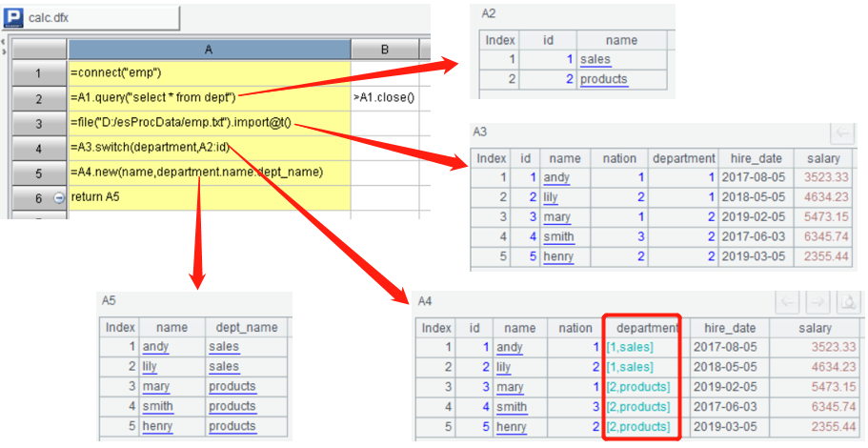
Task: Select cell A3 with file import expression
Action: (x=209, y=123)
